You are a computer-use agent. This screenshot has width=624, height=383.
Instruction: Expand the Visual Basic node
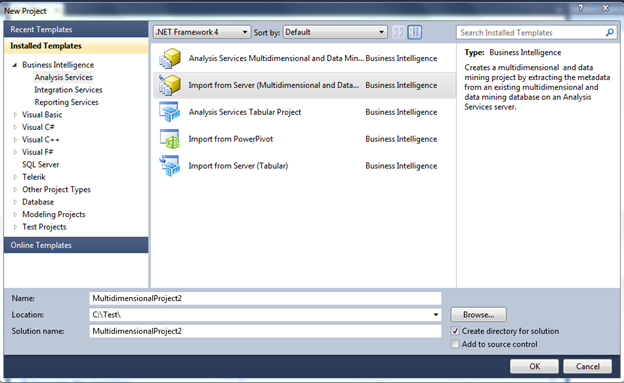(x=15, y=115)
